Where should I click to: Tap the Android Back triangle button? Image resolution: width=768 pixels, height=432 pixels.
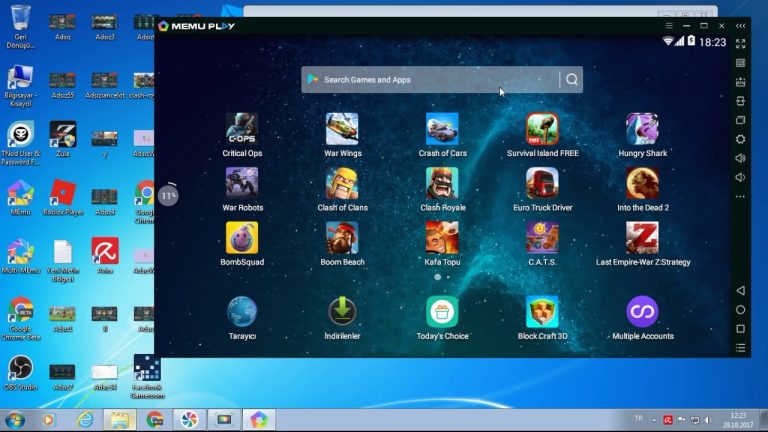[x=741, y=290]
